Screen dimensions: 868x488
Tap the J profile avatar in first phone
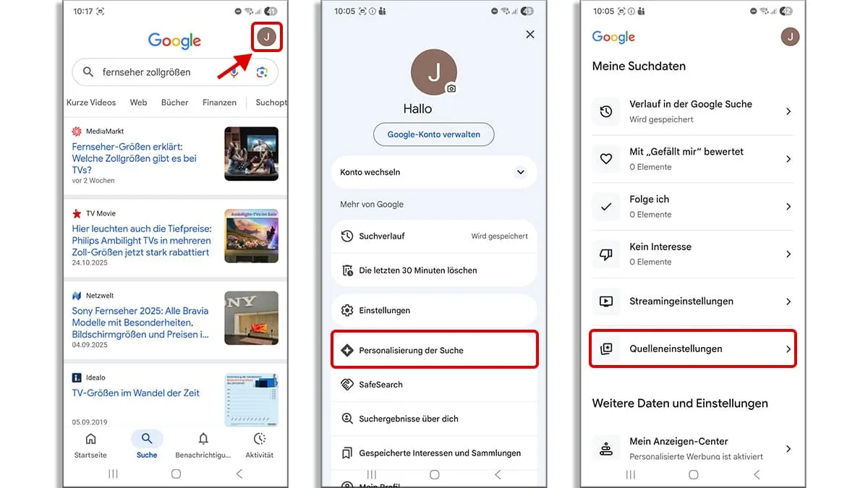click(x=267, y=37)
